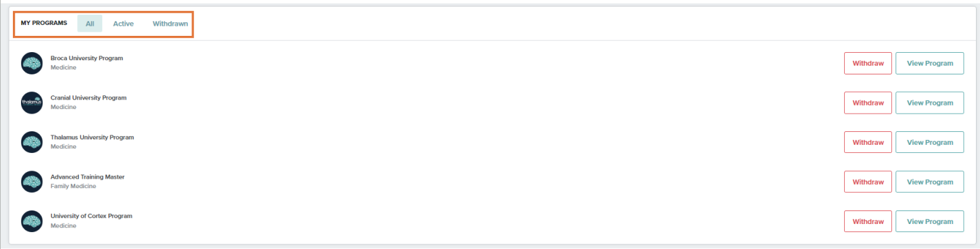Screen dimensions: 980x249
Task: Withdraw from Broca University Program
Action: [x=868, y=64]
